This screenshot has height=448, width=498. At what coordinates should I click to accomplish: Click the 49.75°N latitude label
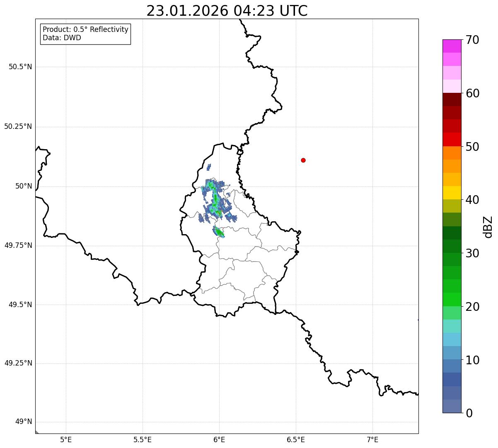point(18,245)
